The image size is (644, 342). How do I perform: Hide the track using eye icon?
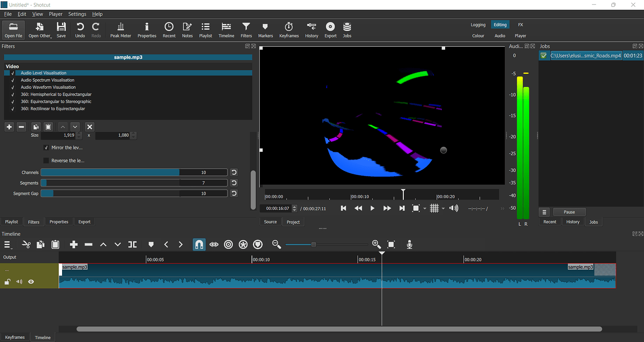31,282
